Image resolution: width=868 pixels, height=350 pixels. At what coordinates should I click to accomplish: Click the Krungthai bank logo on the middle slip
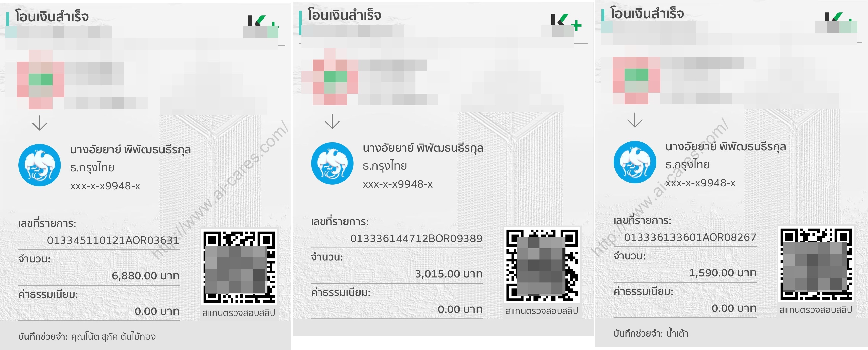[x=332, y=163]
